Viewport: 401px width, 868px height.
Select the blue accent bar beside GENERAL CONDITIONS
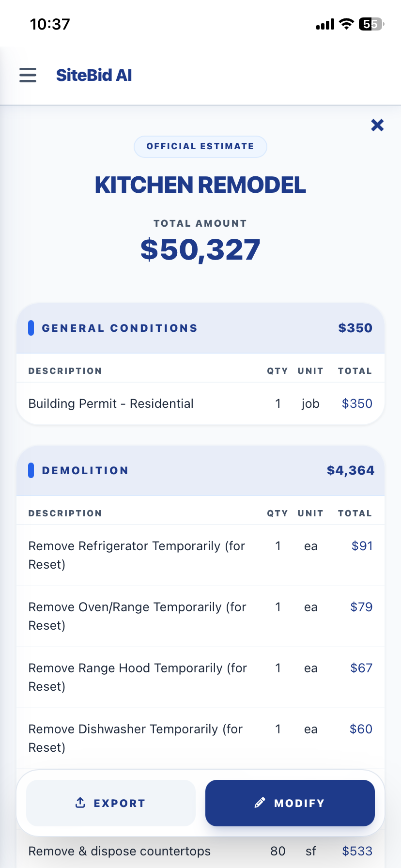point(31,328)
